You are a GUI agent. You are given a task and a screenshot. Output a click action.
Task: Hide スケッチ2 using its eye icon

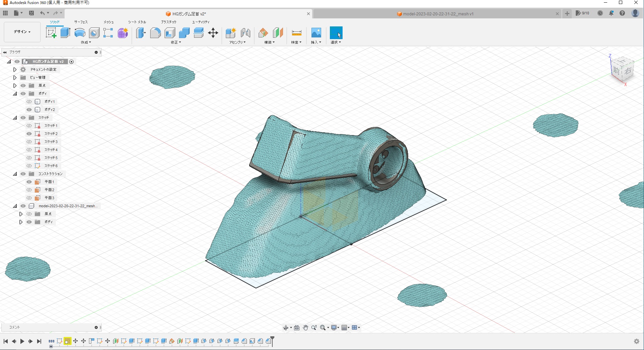coord(29,134)
